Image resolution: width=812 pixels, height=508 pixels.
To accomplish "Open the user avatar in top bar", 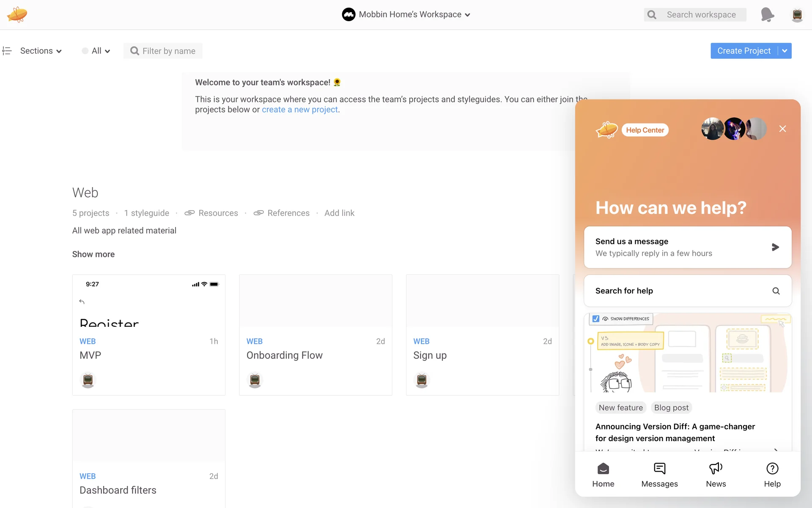I will [x=797, y=15].
